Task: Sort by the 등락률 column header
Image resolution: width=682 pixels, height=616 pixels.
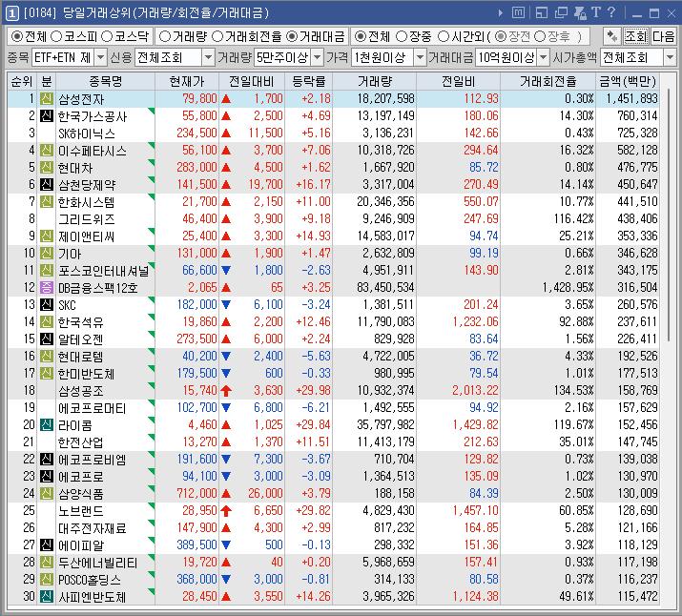Action: pyautogui.click(x=308, y=81)
